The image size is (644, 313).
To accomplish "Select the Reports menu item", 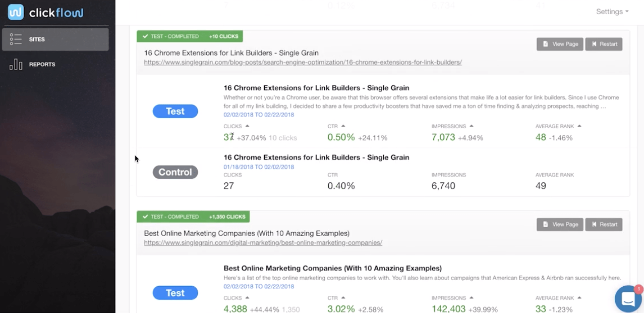I will [42, 65].
